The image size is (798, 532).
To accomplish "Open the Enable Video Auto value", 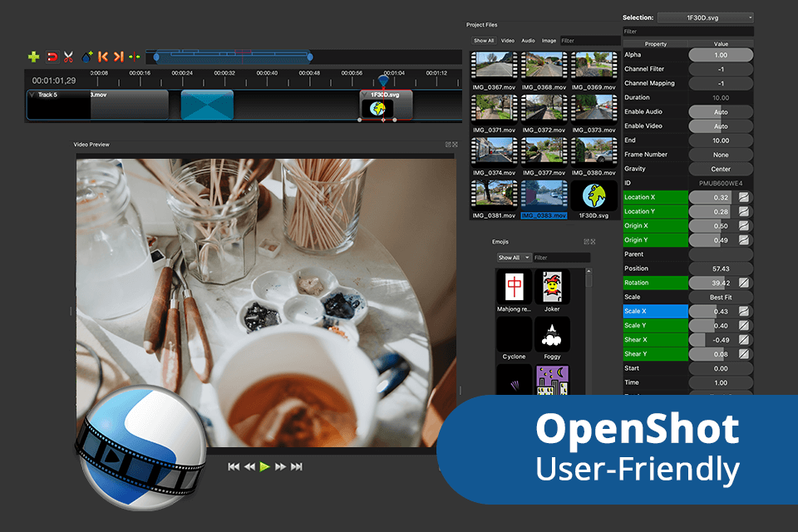I will [721, 126].
